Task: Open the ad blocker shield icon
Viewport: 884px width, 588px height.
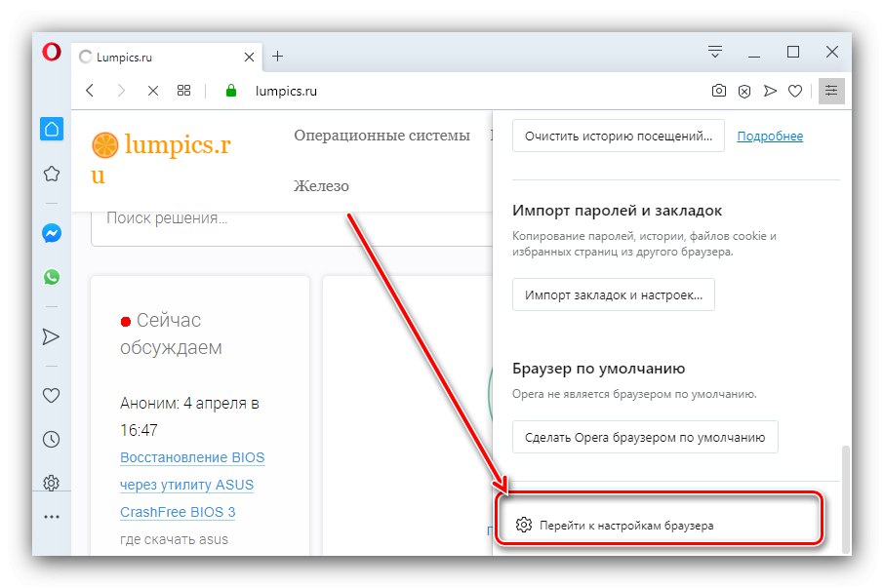Action: (744, 90)
